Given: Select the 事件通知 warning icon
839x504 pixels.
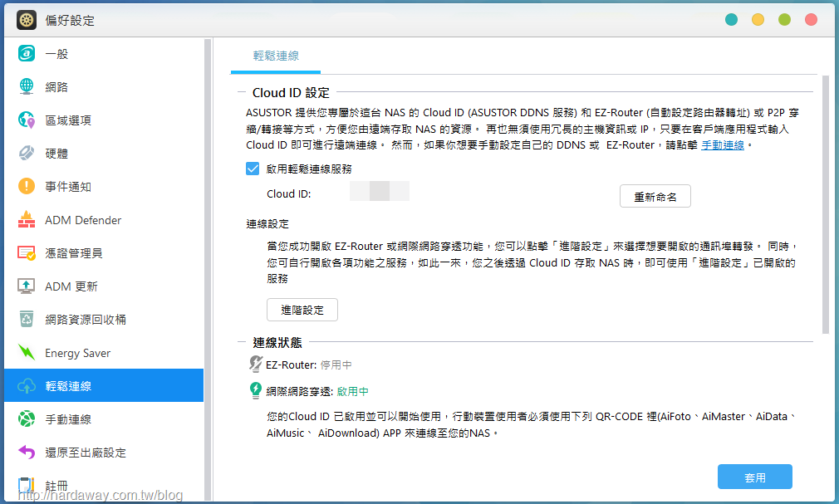Looking at the screenshot, I should [27, 186].
